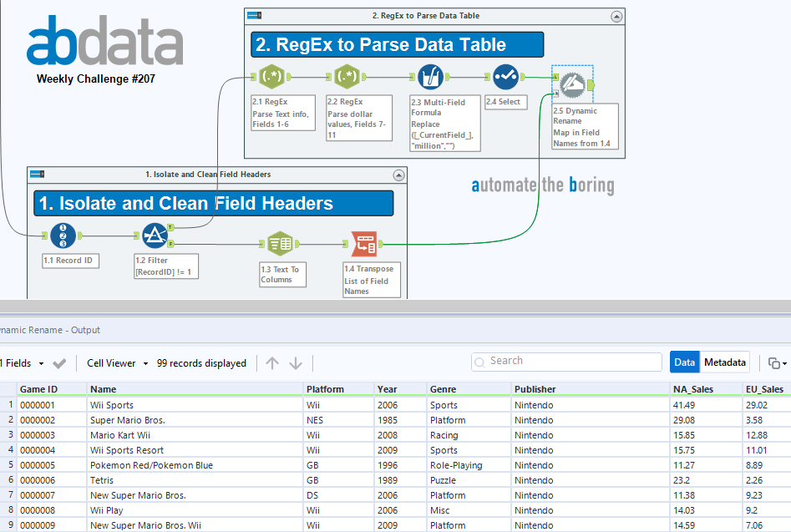
Task: Select the Wii Sports Resort cell
Action: 195,450
